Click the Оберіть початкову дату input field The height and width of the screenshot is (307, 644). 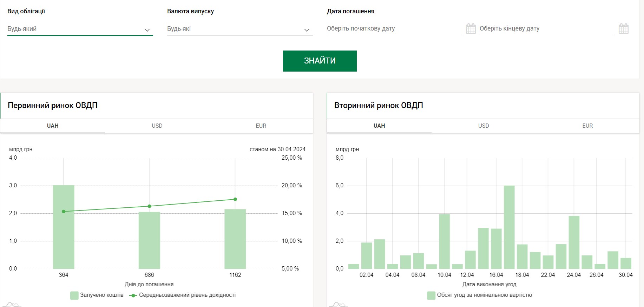(393, 28)
